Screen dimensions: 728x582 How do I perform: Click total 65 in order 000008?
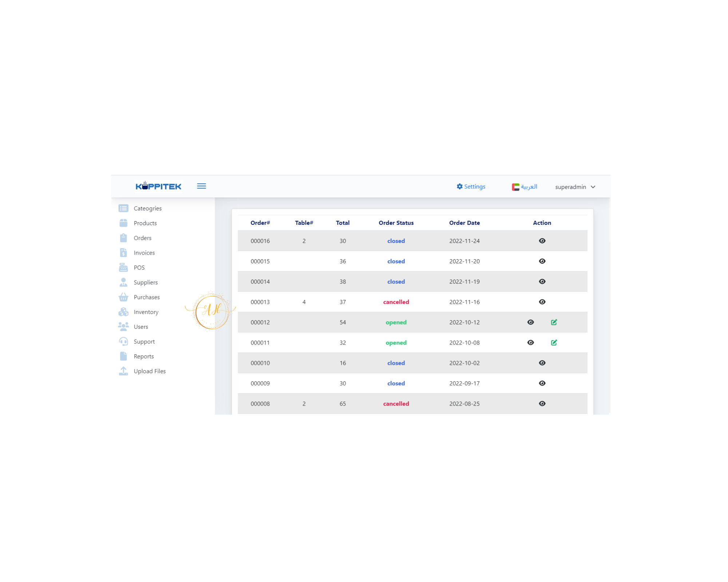pyautogui.click(x=343, y=404)
